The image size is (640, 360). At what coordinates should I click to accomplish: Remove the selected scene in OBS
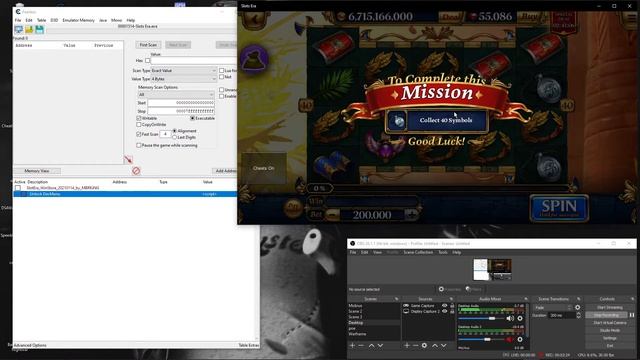(x=361, y=345)
